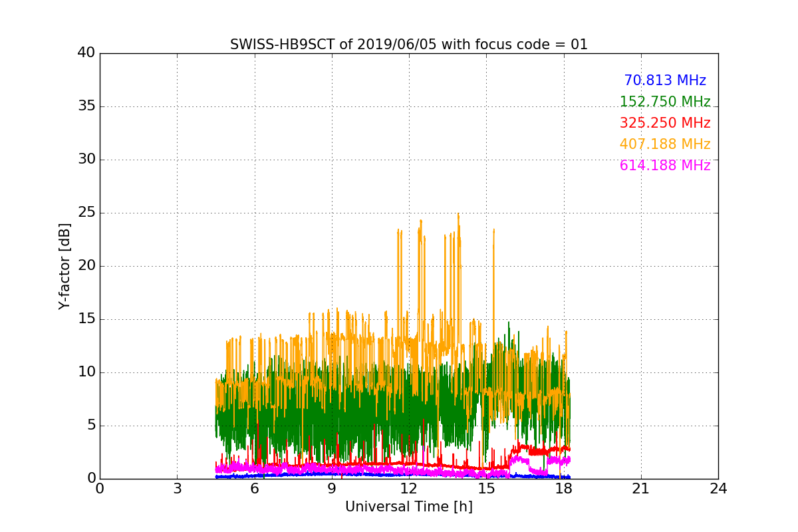Click the x-axis tick label 24
This screenshot has width=798, height=532.
point(718,489)
